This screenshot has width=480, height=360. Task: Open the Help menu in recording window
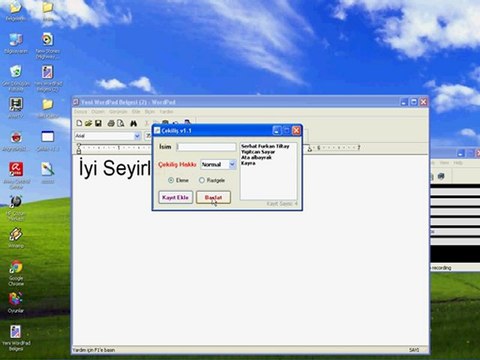pyautogui.click(x=458, y=163)
